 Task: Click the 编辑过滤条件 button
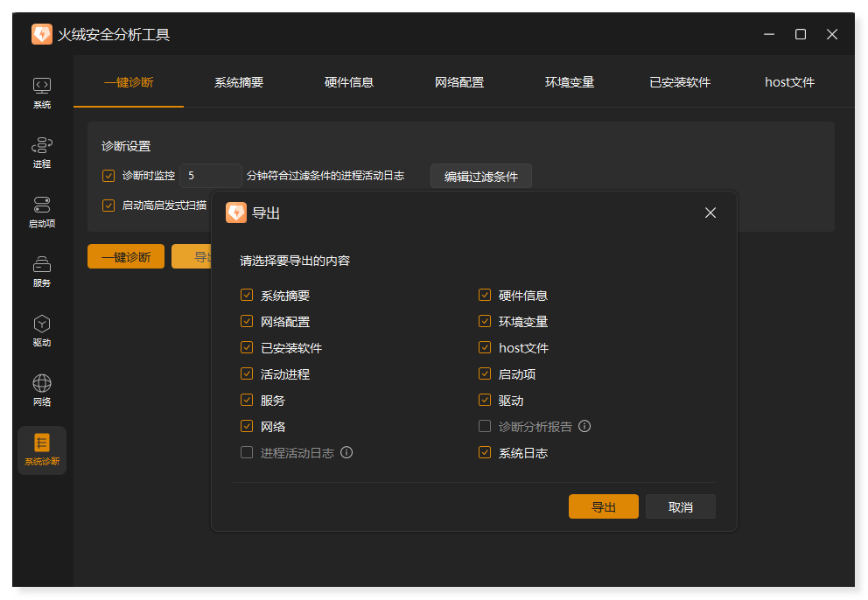(x=480, y=176)
